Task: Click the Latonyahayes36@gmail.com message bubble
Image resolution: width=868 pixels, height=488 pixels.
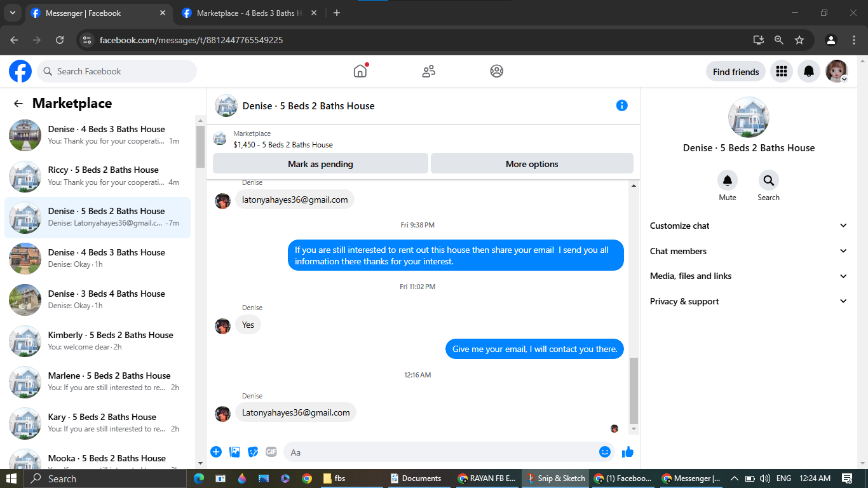Action: [x=296, y=412]
